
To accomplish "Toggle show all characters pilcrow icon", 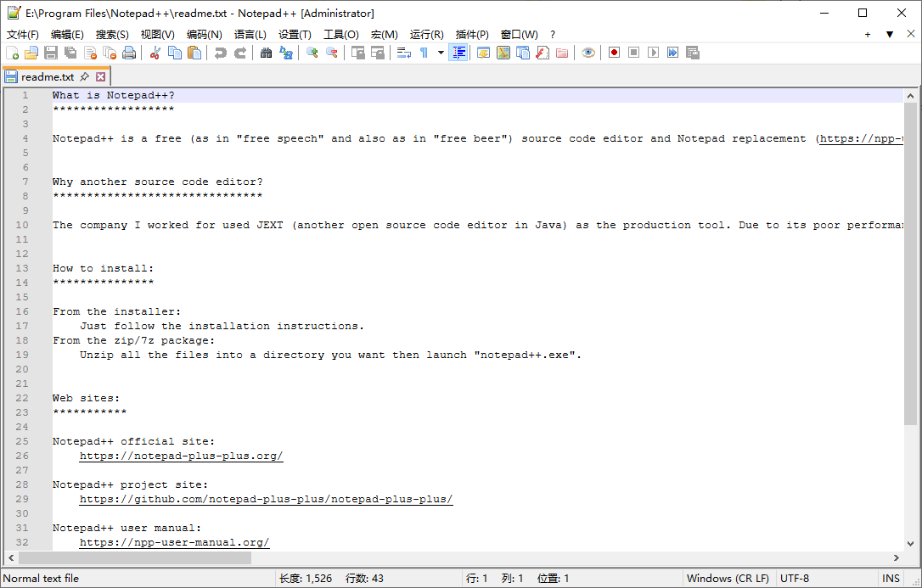I will point(424,53).
